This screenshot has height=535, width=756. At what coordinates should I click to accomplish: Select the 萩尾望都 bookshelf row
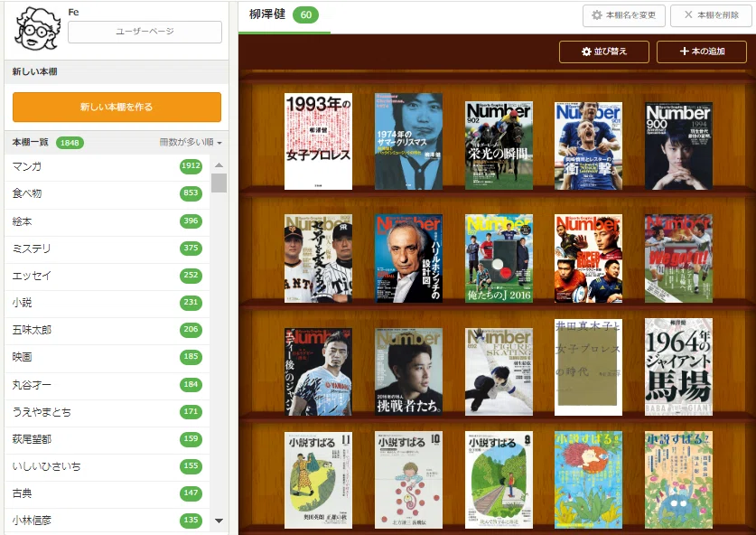pyautogui.click(x=107, y=439)
